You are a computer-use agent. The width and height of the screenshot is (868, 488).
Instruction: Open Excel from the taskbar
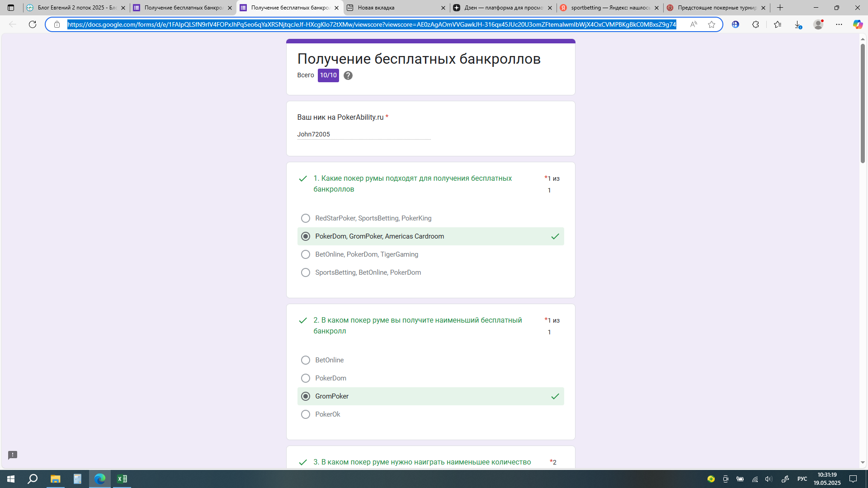tap(122, 479)
